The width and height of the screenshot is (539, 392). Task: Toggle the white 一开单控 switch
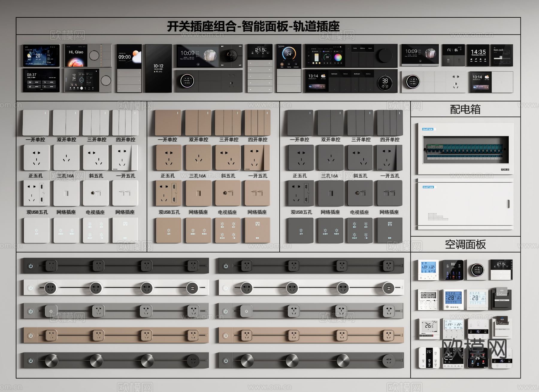tap(36, 123)
